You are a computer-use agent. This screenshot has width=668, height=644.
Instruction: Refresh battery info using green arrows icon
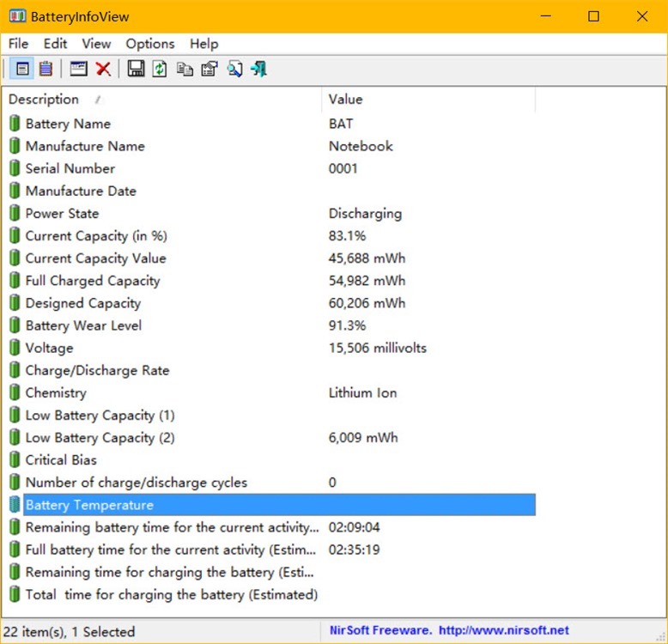click(x=160, y=69)
